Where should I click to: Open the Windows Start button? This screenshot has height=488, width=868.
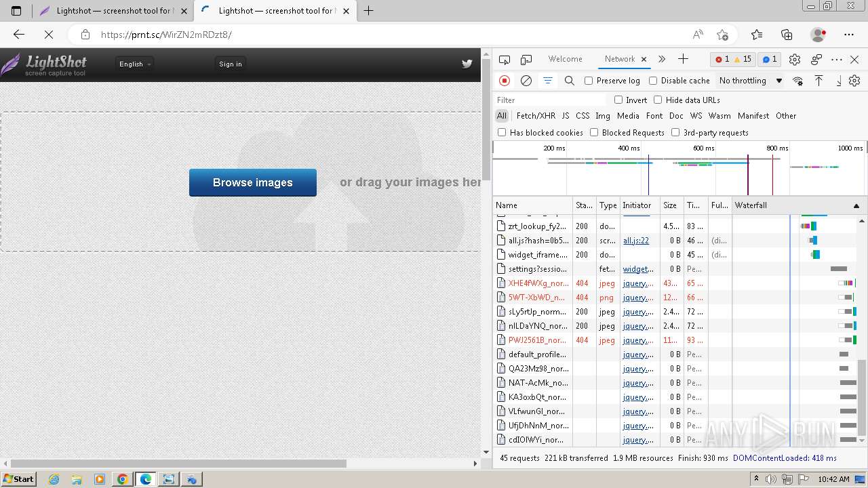coord(19,479)
